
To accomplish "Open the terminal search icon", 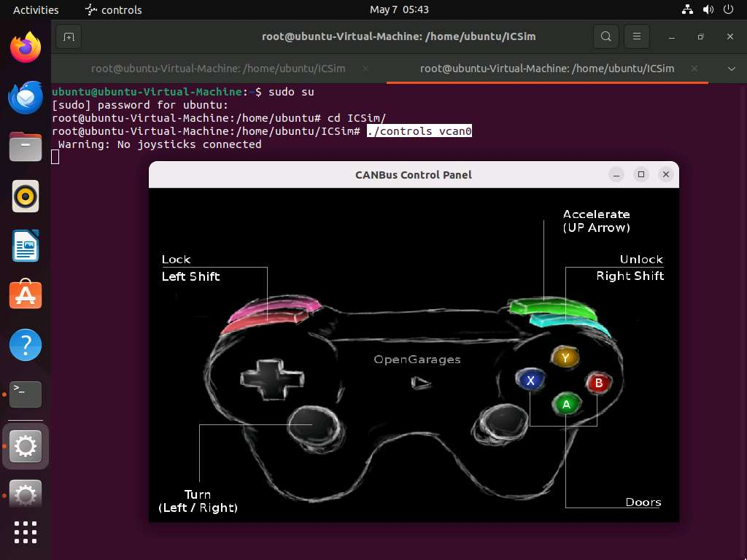I will pos(605,36).
